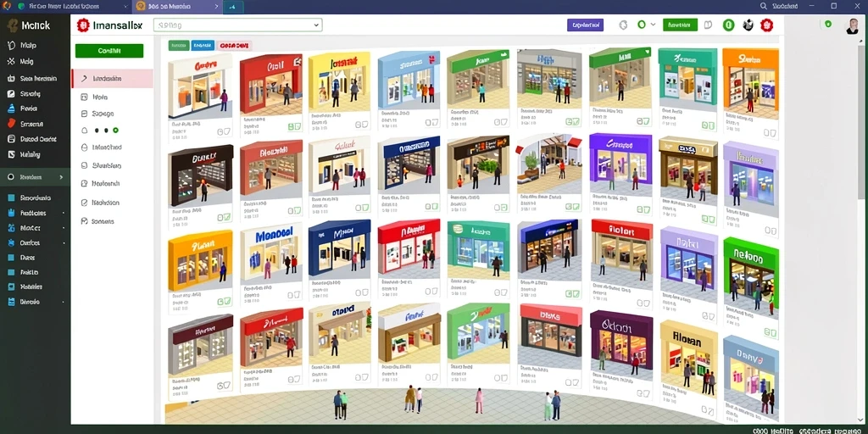Select the green radio dot in the white sidebar
Image resolution: width=868 pixels, height=434 pixels.
coord(115,130)
